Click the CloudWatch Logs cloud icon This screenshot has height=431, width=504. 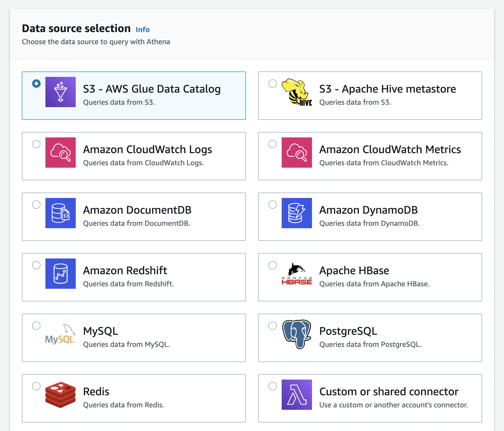61,153
